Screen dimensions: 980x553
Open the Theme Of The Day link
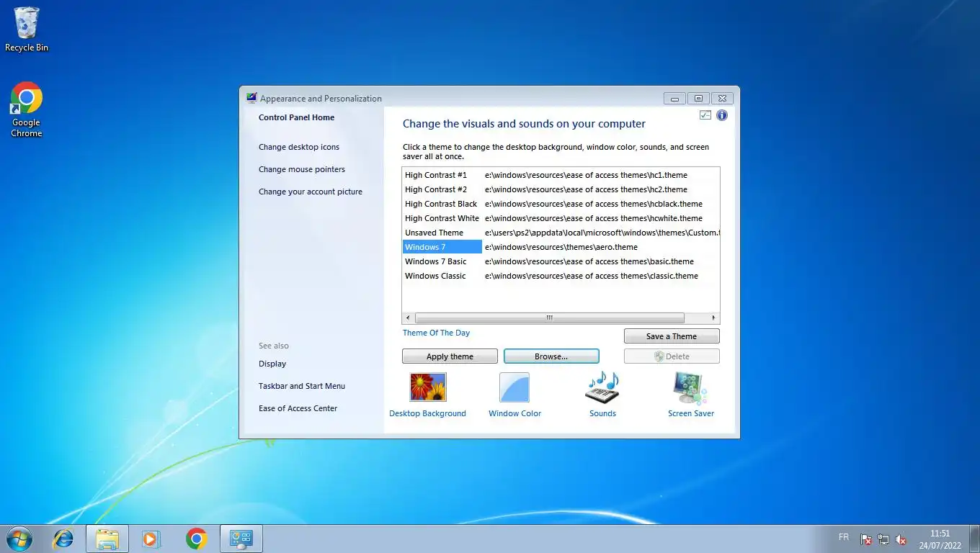tap(436, 333)
